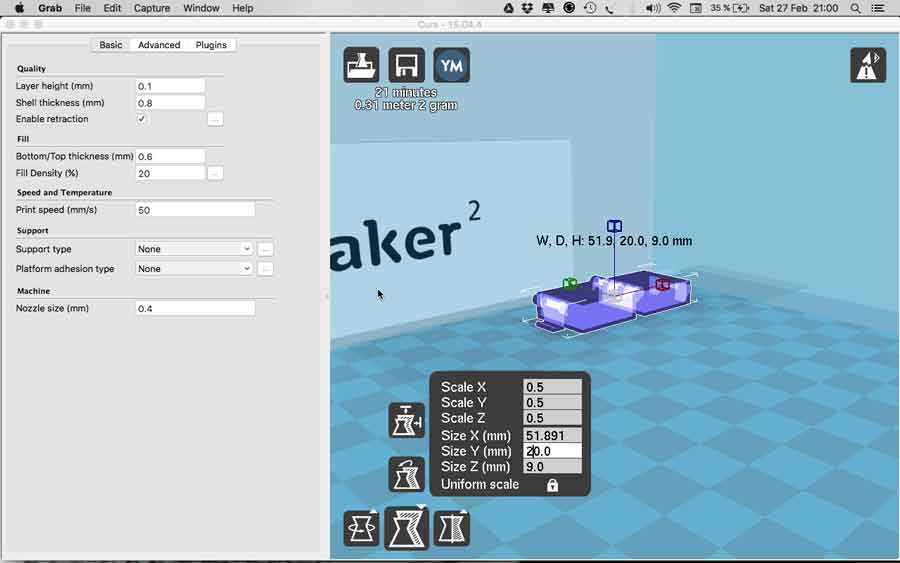This screenshot has height=563, width=900.
Task: Select the Scale tool icon
Action: pos(406,528)
